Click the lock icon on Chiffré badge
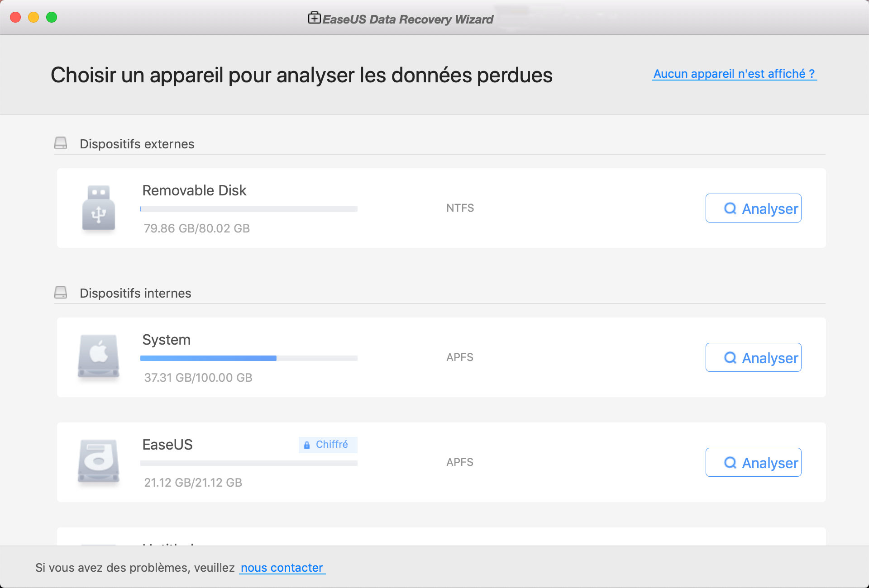This screenshot has width=869, height=588. tap(307, 445)
